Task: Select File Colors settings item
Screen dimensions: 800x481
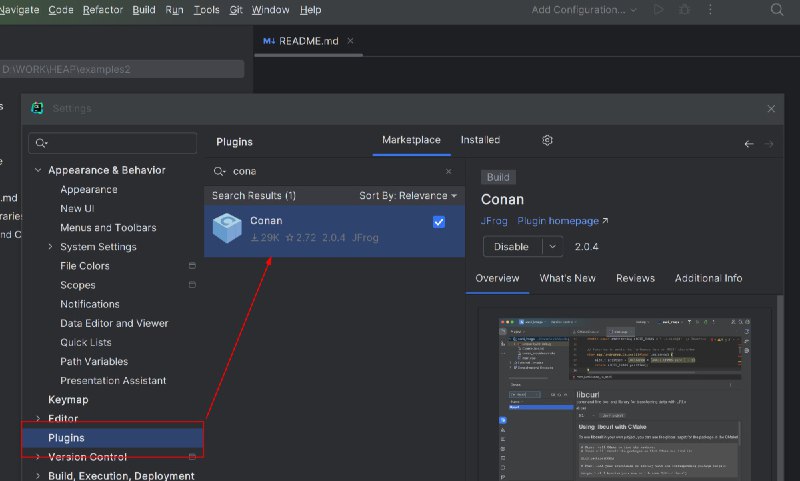Action: pyautogui.click(x=85, y=266)
